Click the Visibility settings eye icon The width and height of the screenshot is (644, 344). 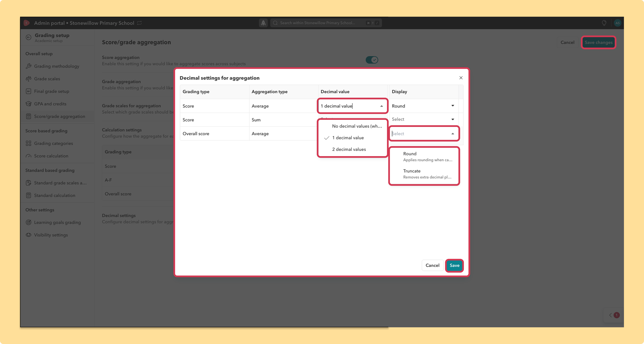(x=29, y=235)
